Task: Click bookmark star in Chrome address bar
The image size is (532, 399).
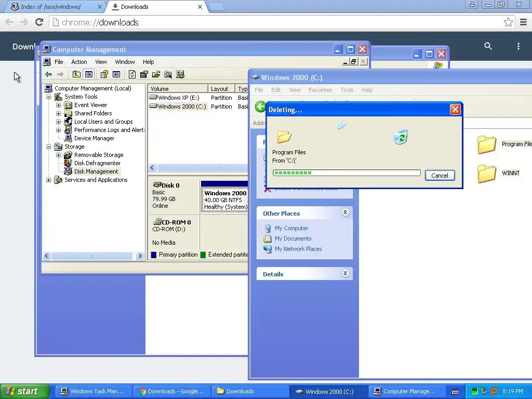Action: pos(508,22)
